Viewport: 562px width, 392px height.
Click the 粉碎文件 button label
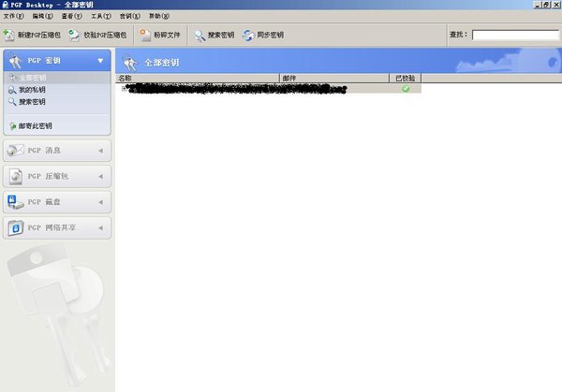point(167,35)
